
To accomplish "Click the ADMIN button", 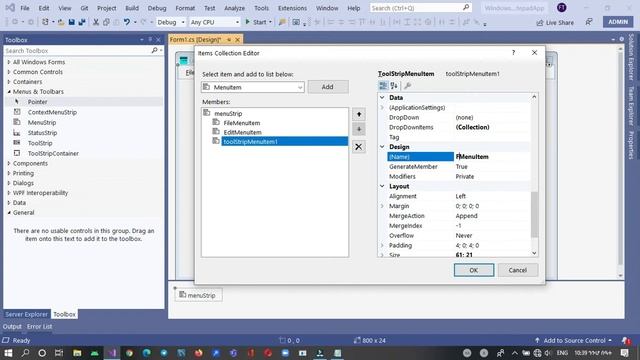I will coord(618,22).
